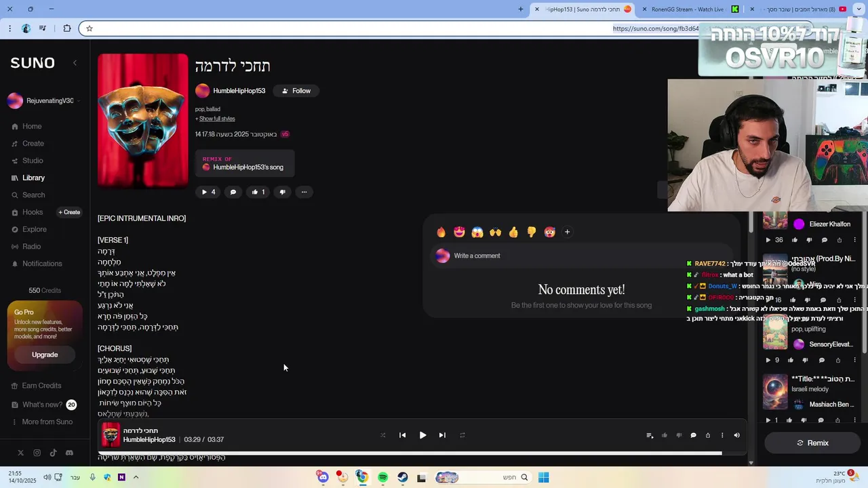Open What's new? updates
This screenshot has width=868, height=488.
[x=43, y=405]
